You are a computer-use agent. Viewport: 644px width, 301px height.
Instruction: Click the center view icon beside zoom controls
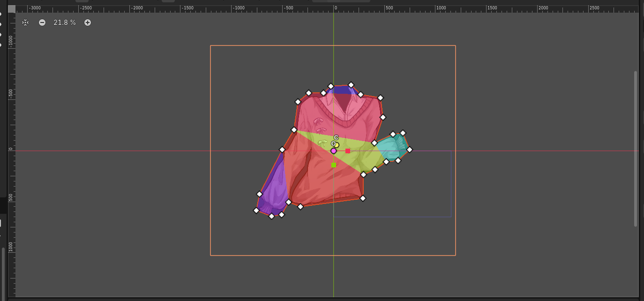click(25, 23)
